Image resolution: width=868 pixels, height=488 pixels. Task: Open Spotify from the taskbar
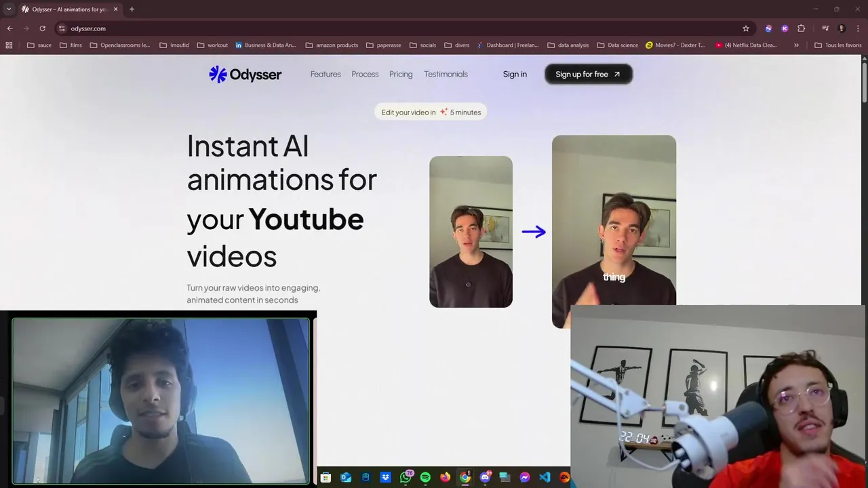coord(425,477)
